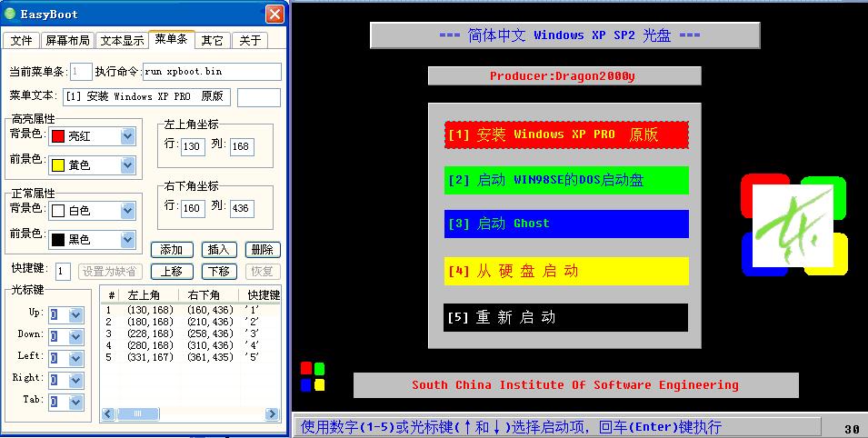Click the top-left 列 field showing 168
The height and width of the screenshot is (438, 868).
coord(242,146)
